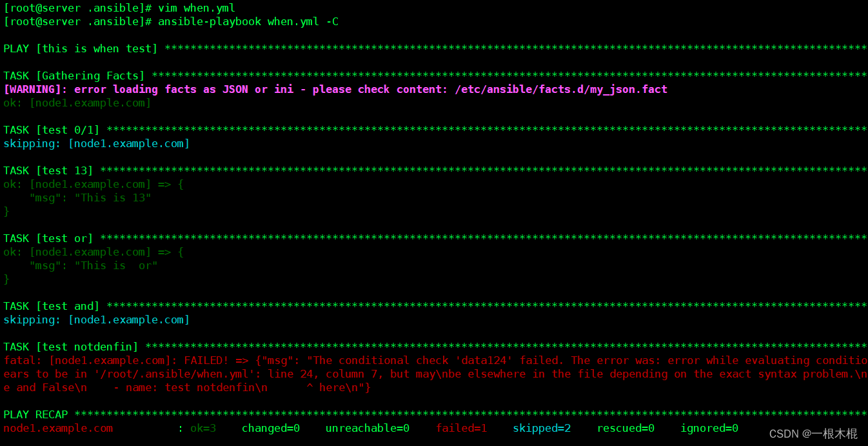Click the 'ok: [node1.example.com] => {' line under test or
The width and height of the screenshot is (868, 446).
94,252
